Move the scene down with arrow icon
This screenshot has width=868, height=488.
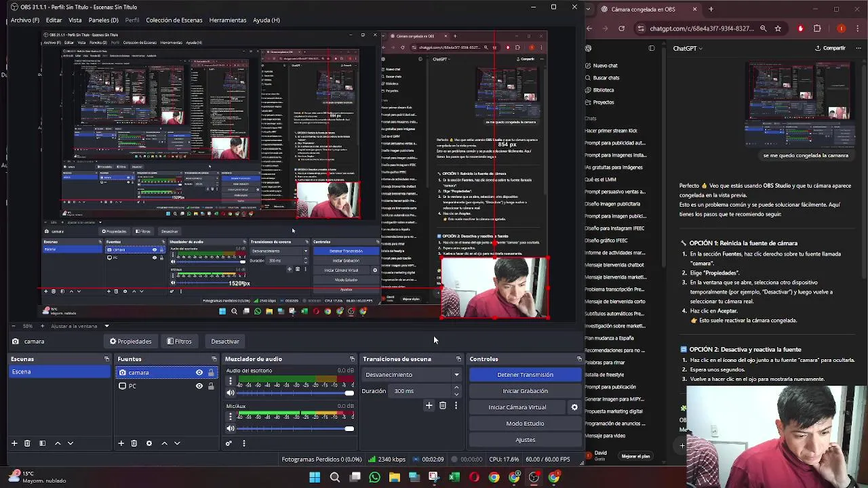click(70, 443)
